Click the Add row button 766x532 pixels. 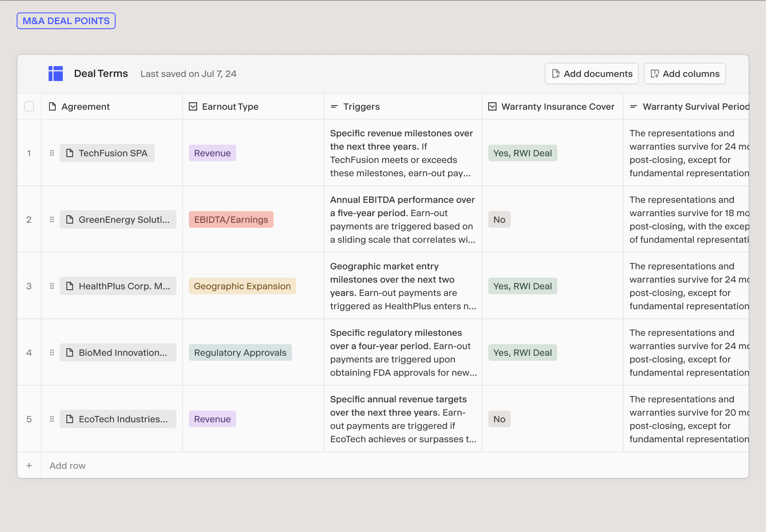[67, 465]
